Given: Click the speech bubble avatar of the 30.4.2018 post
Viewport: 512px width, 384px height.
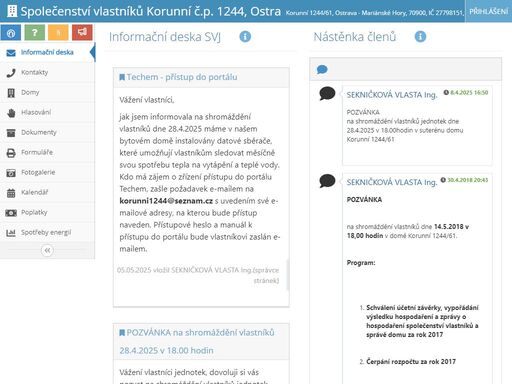Looking at the screenshot, I should [327, 181].
